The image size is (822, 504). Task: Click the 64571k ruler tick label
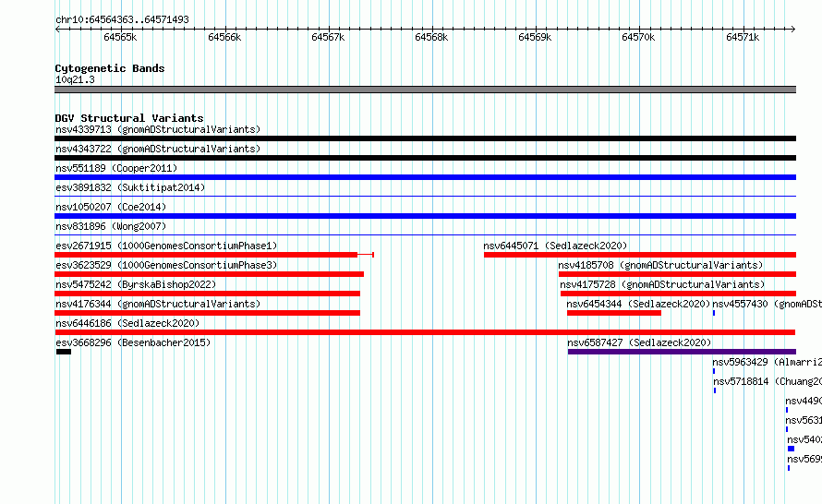[x=743, y=37]
